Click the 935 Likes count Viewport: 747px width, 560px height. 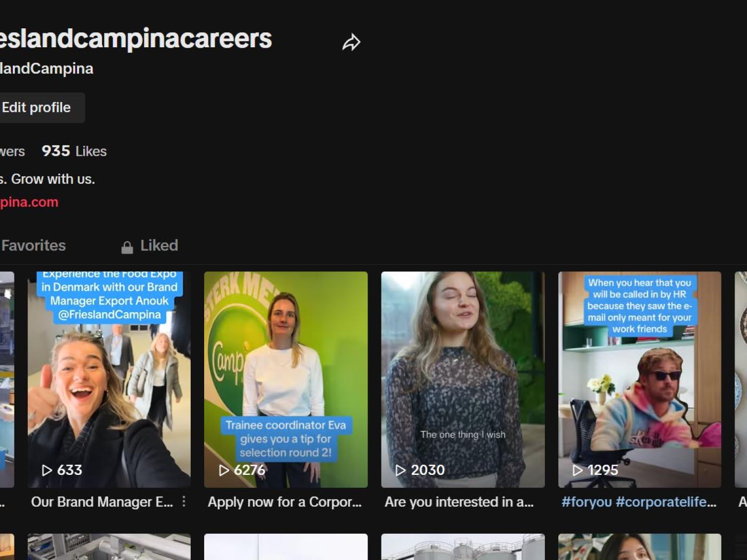74,151
